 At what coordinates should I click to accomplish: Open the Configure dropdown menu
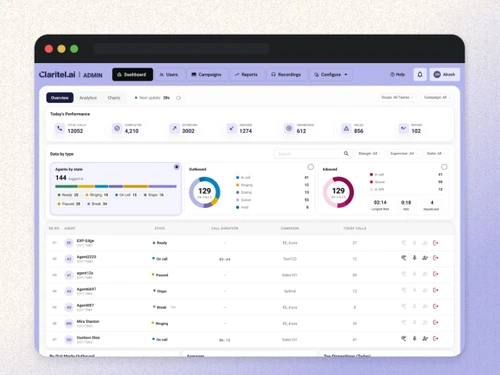click(331, 74)
